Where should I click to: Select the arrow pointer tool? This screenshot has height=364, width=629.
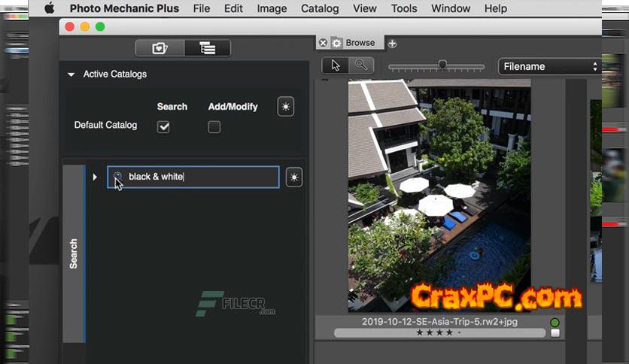(336, 65)
